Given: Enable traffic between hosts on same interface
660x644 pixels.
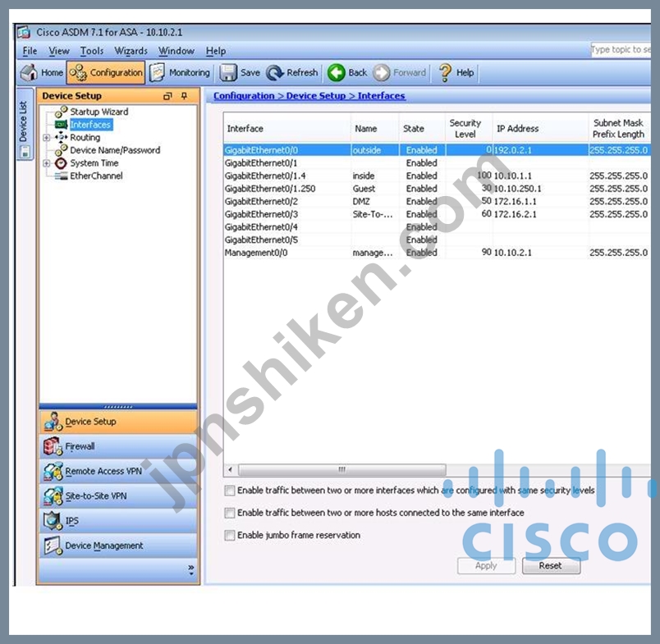Looking at the screenshot, I should [x=229, y=513].
